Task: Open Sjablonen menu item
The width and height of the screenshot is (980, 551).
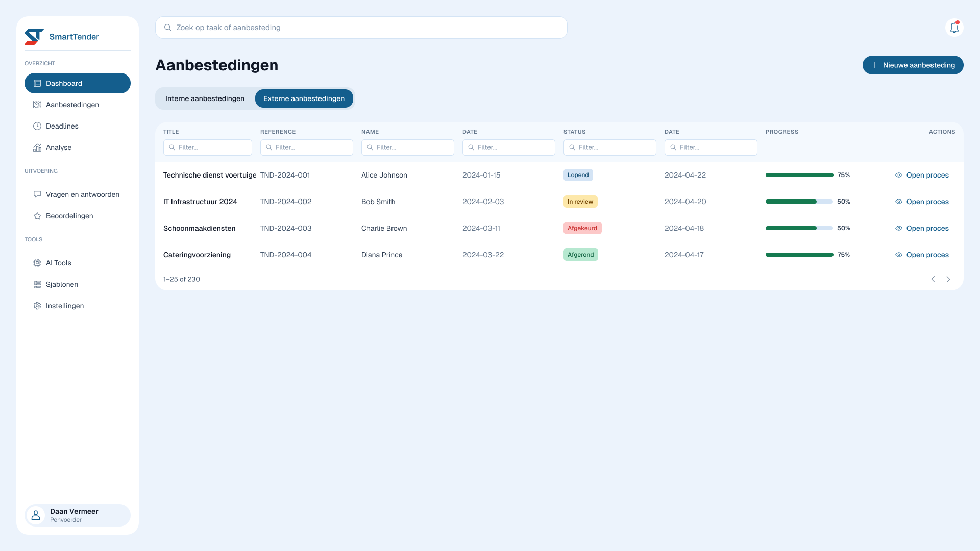Action: coord(78,284)
